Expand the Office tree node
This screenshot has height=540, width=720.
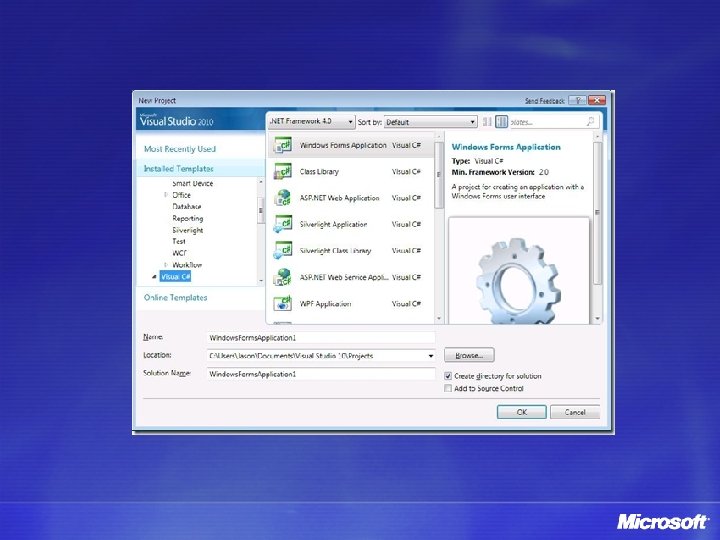166,195
